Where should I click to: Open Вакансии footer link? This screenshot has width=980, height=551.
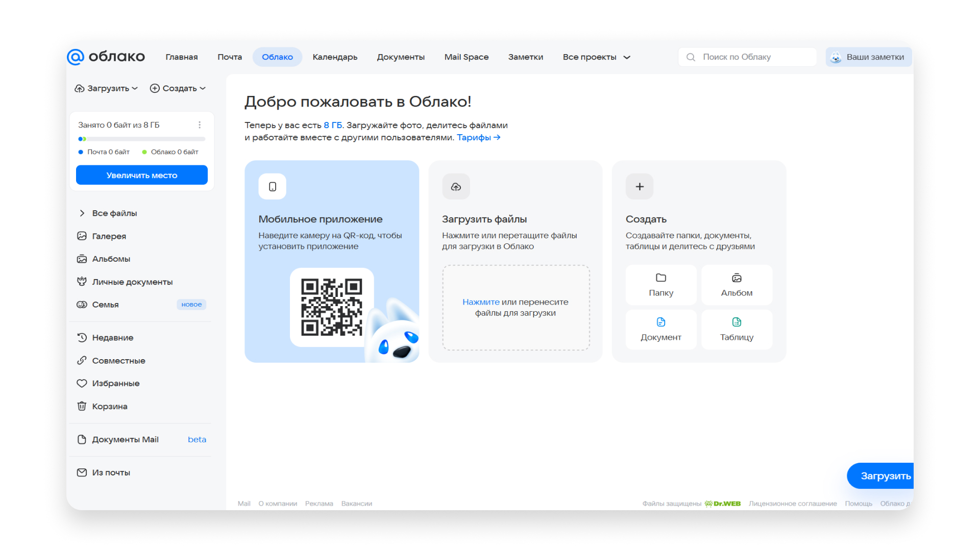(357, 504)
